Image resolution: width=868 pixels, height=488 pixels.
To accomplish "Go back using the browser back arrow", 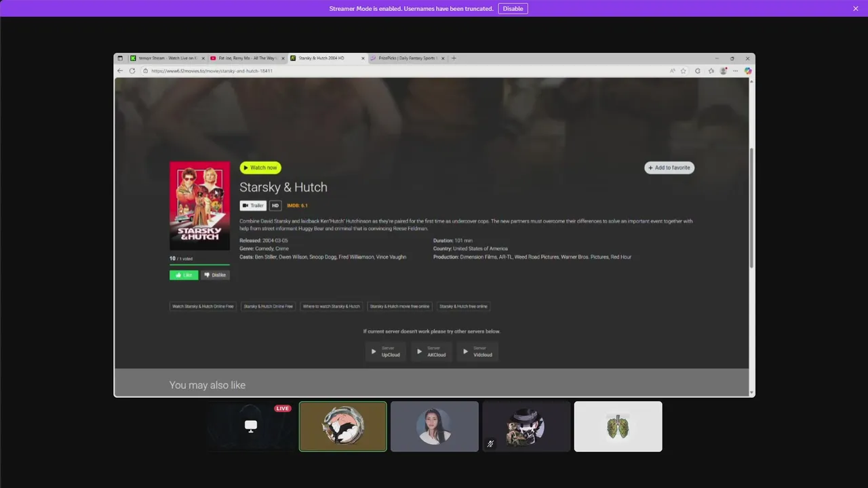I will 121,70.
